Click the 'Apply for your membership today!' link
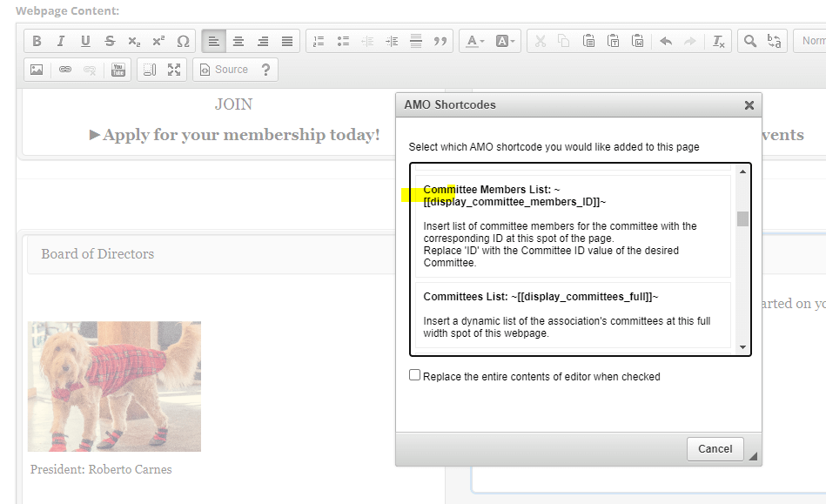This screenshot has height=504, width=826. pos(241,135)
